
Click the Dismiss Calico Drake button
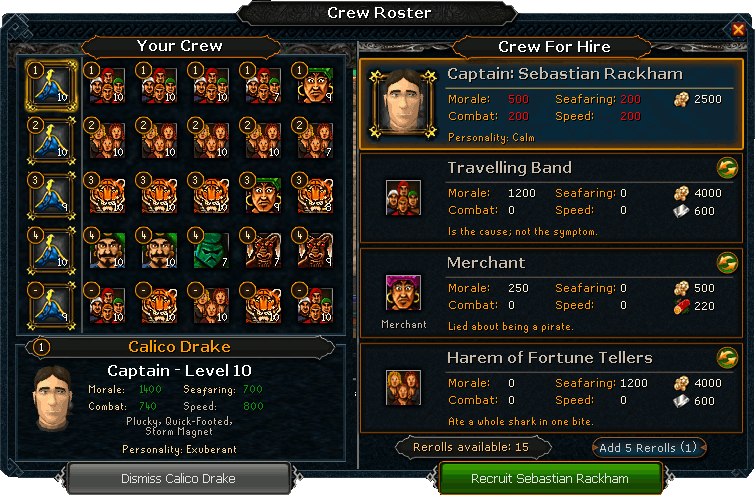click(x=178, y=478)
